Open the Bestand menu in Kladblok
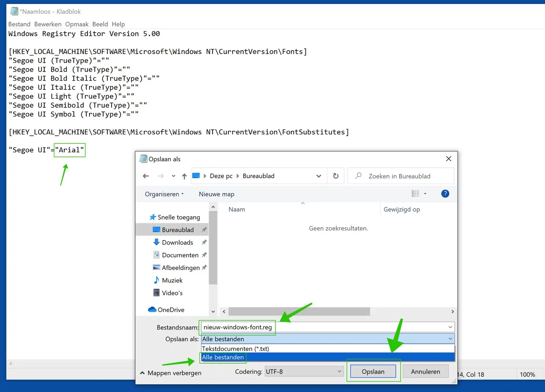This screenshot has height=392, width=545. point(19,24)
